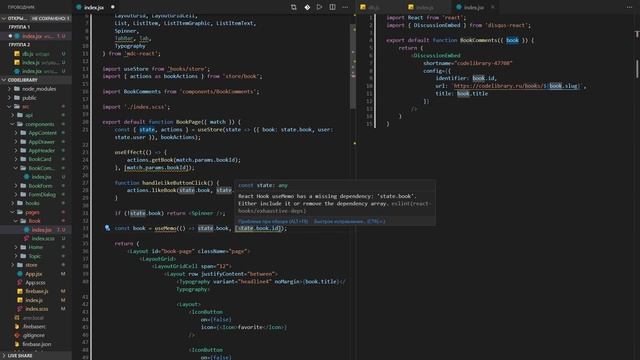Select index.jsx under Group 1 in open editors
Viewport: 640px width, 360px height.
36,36
